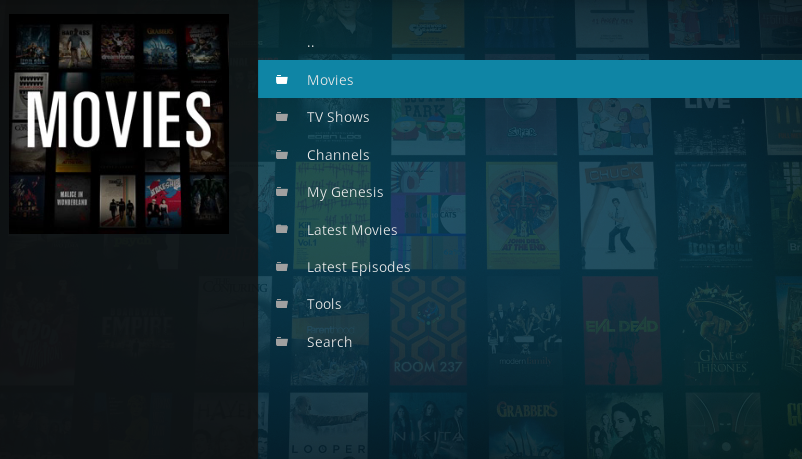Click the folder icon beside Latest Episodes

(x=282, y=267)
